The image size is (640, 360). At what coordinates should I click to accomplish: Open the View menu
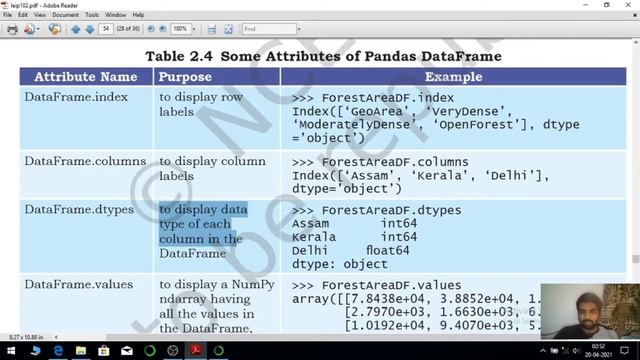tap(40, 15)
